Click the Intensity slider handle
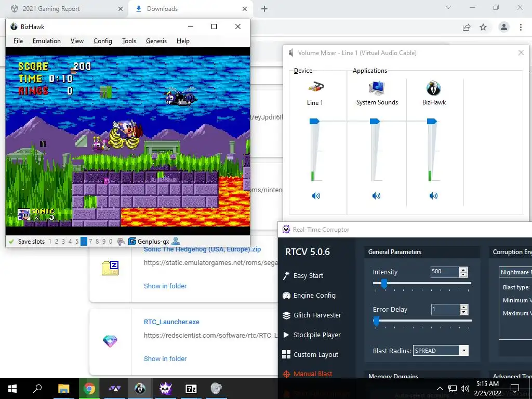 [384, 284]
